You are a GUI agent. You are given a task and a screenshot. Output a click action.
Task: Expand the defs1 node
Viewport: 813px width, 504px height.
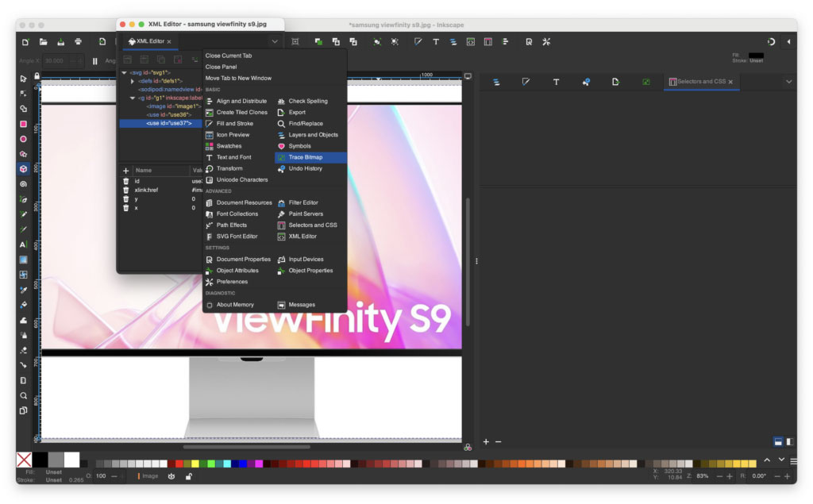pos(133,82)
